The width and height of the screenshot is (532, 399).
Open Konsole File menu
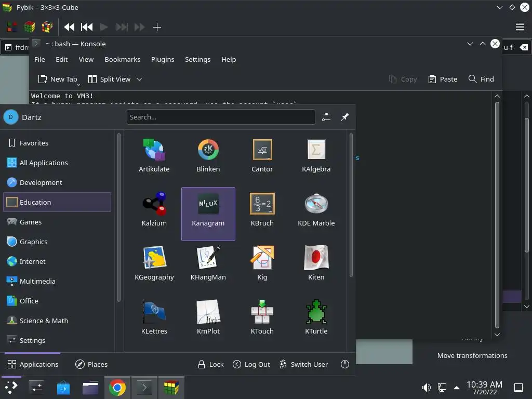tap(39, 59)
